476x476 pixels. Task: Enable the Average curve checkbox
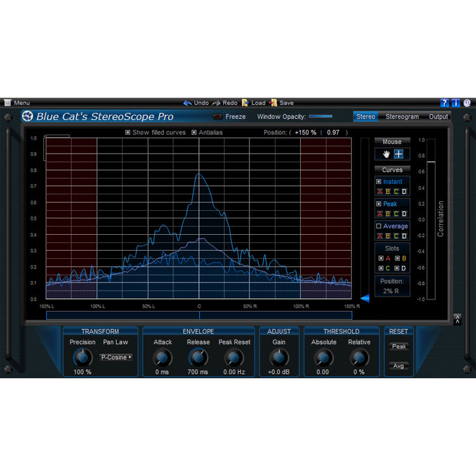(379, 226)
